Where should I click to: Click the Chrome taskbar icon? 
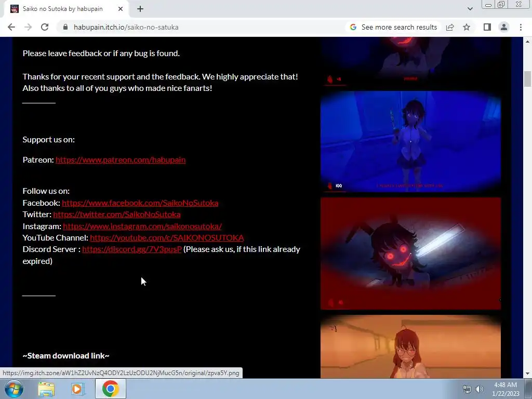[x=110, y=389]
